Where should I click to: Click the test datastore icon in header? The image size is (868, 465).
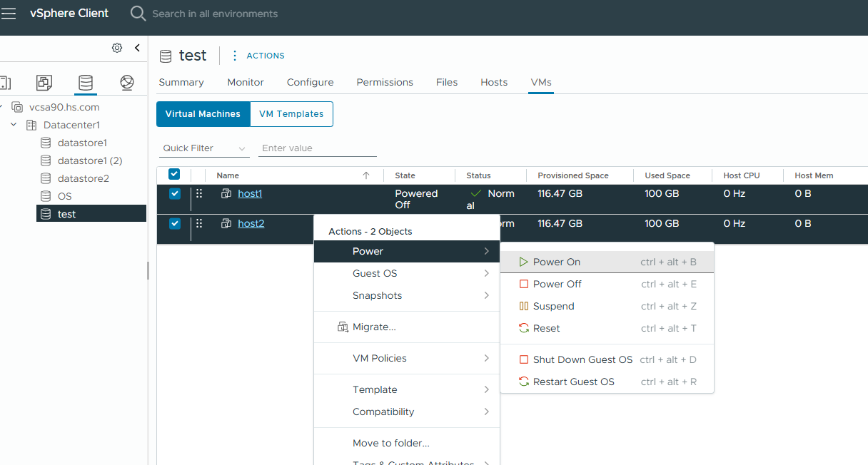pyautogui.click(x=166, y=56)
